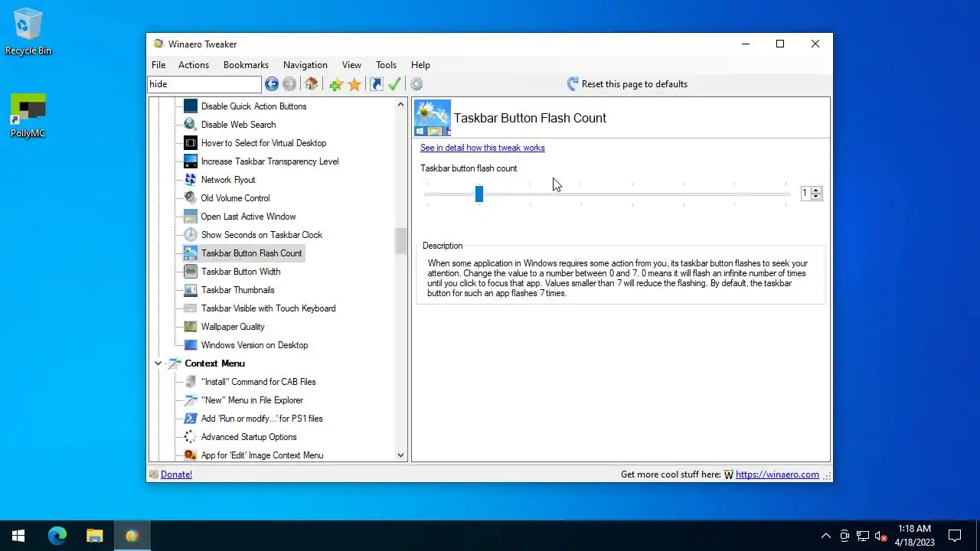Screen dimensions: 980x551
Task: Click the Network Flyout icon
Action: coord(191,180)
